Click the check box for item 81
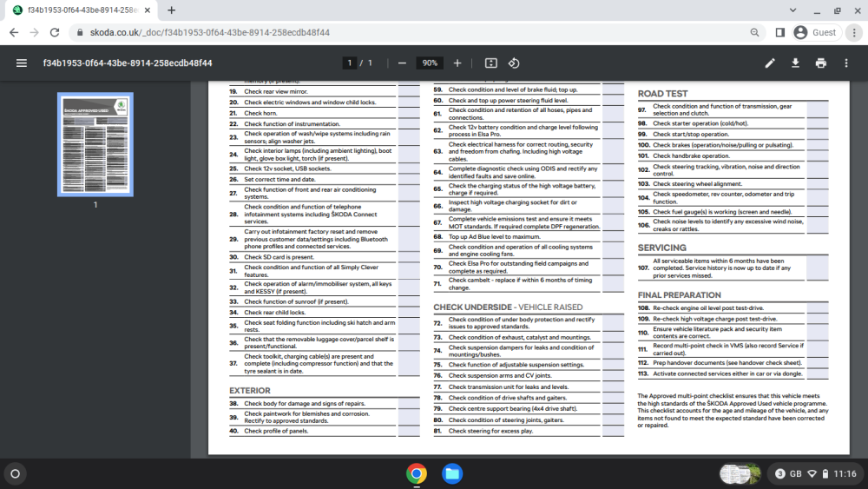Image resolution: width=868 pixels, height=489 pixels. [613, 430]
